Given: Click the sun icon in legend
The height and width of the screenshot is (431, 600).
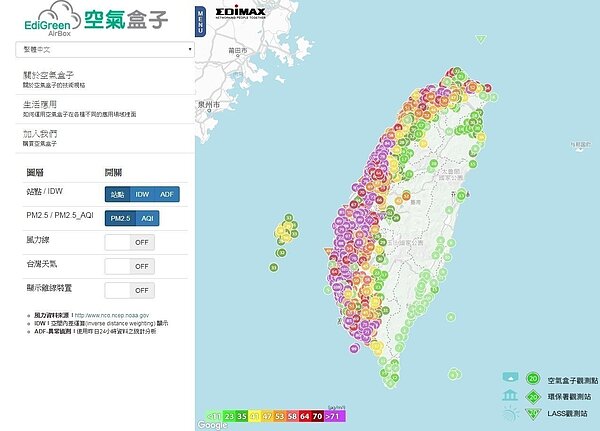Looking at the screenshot, I should point(510,414).
